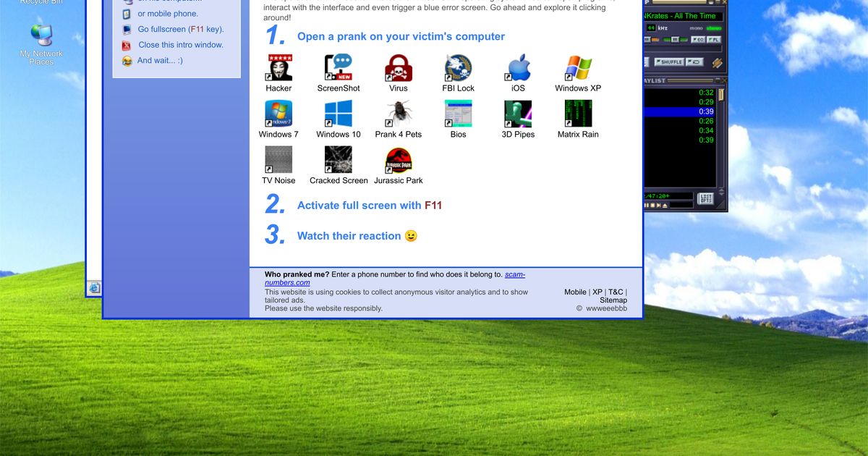This screenshot has height=456, width=868.
Task: Toggle the Winamp repeat button
Action: click(694, 62)
